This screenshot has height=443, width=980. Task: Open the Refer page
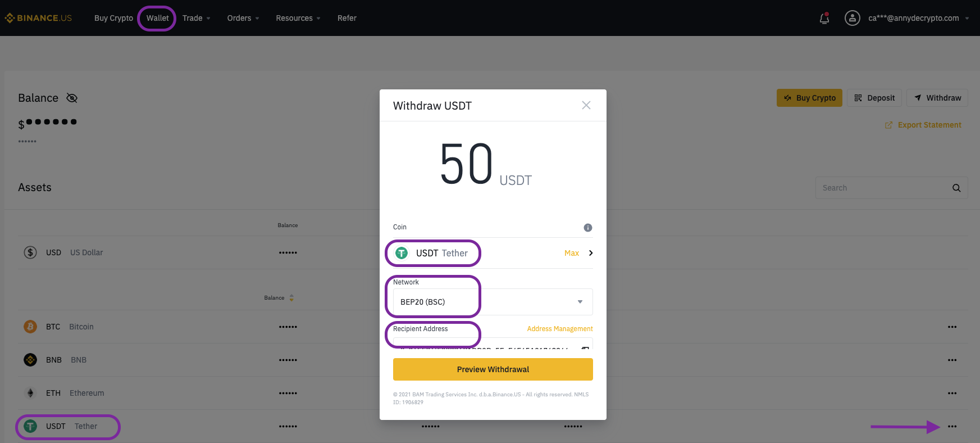coord(347,18)
